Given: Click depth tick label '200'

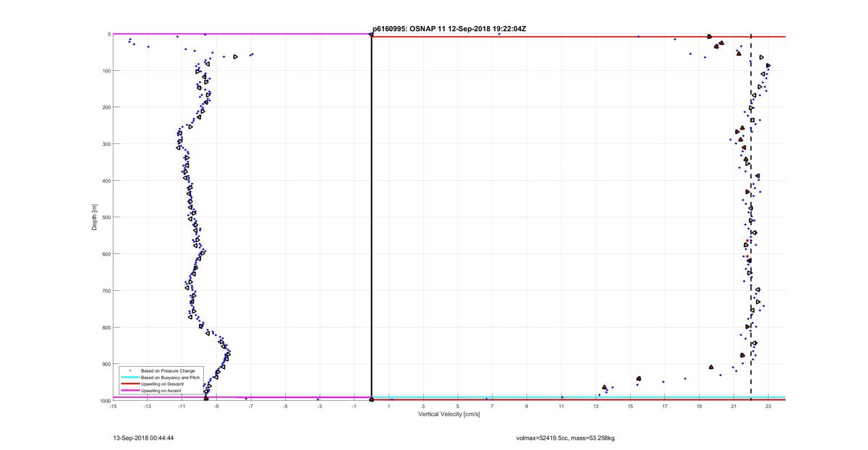Looking at the screenshot, I should pos(106,107).
